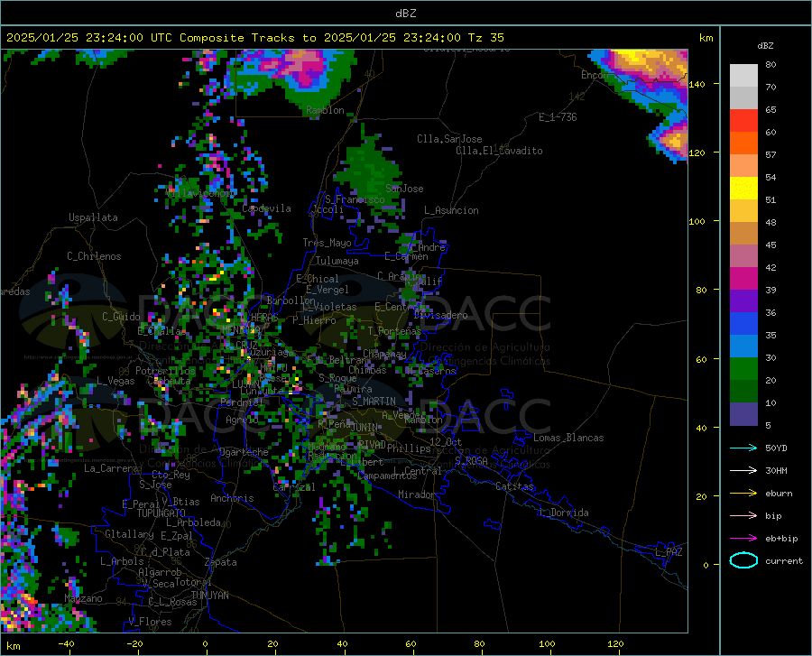Click the bip pink arrow legend icon
The width and height of the screenshot is (812, 656).
tap(743, 516)
